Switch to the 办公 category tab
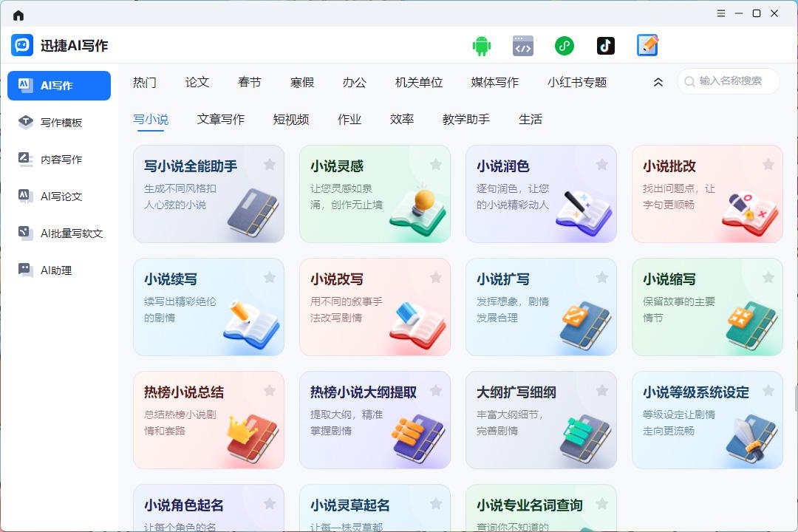The width and height of the screenshot is (798, 532). pyautogui.click(x=354, y=83)
